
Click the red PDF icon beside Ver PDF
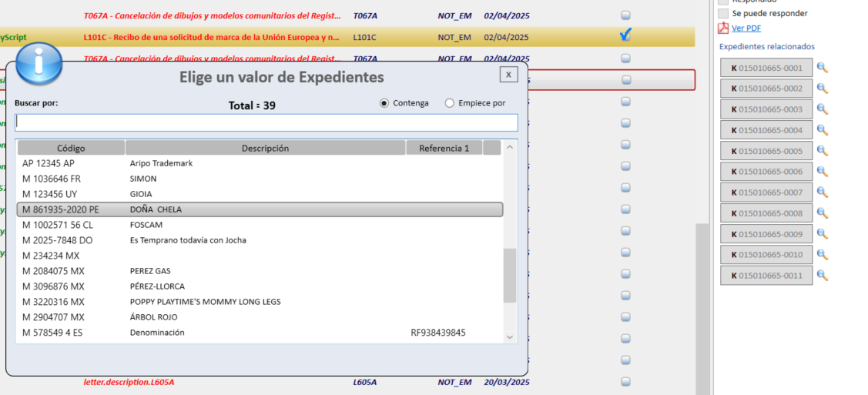723,28
